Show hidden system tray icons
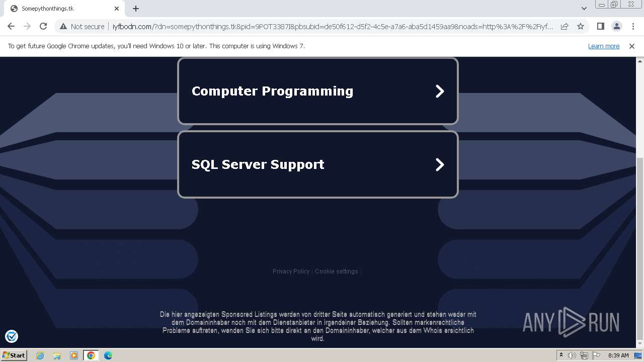 [x=561, y=355]
